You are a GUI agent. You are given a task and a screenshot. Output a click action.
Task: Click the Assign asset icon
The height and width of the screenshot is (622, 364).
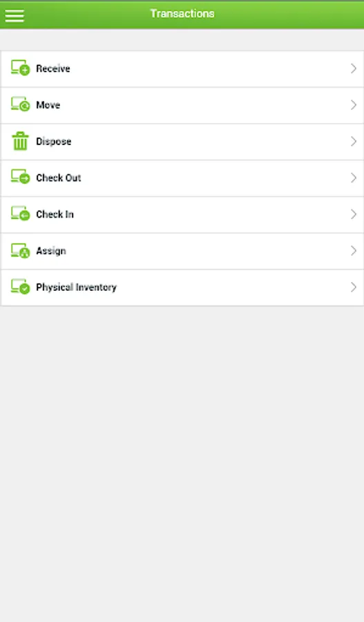coord(20,250)
